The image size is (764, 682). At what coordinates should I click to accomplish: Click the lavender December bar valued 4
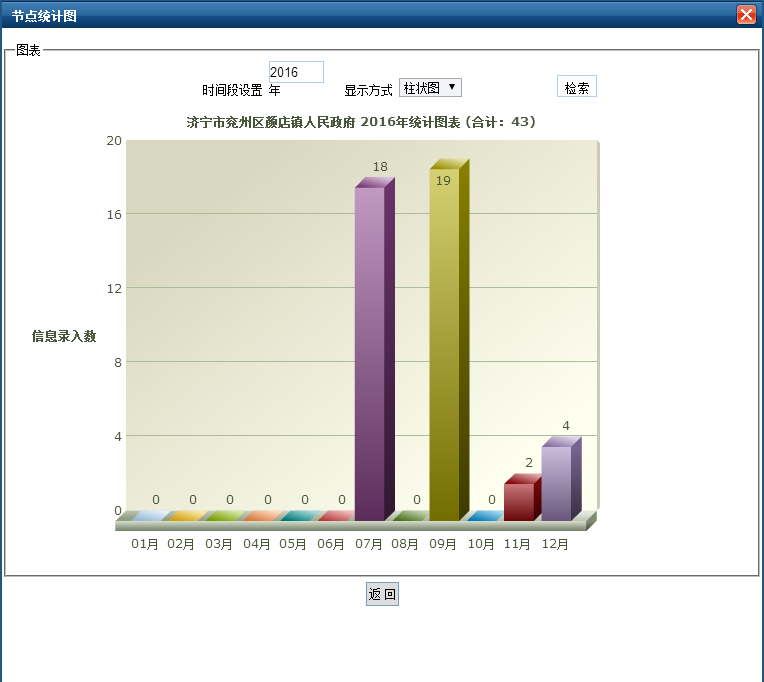tap(557, 483)
